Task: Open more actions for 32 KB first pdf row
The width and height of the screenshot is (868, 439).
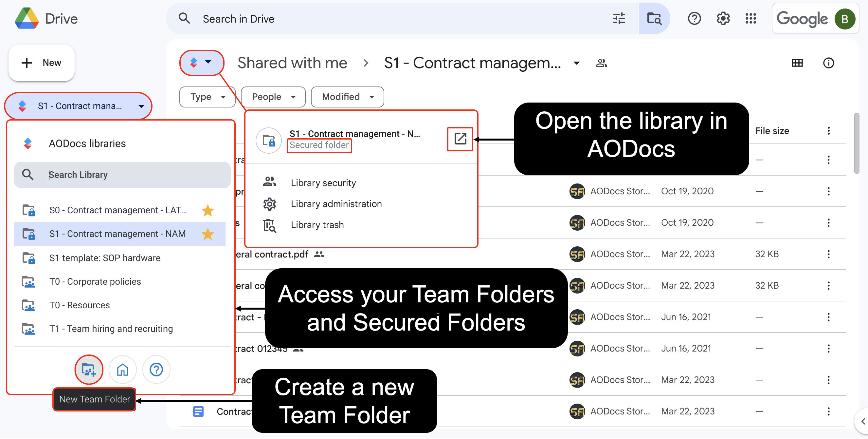Action: click(x=828, y=254)
